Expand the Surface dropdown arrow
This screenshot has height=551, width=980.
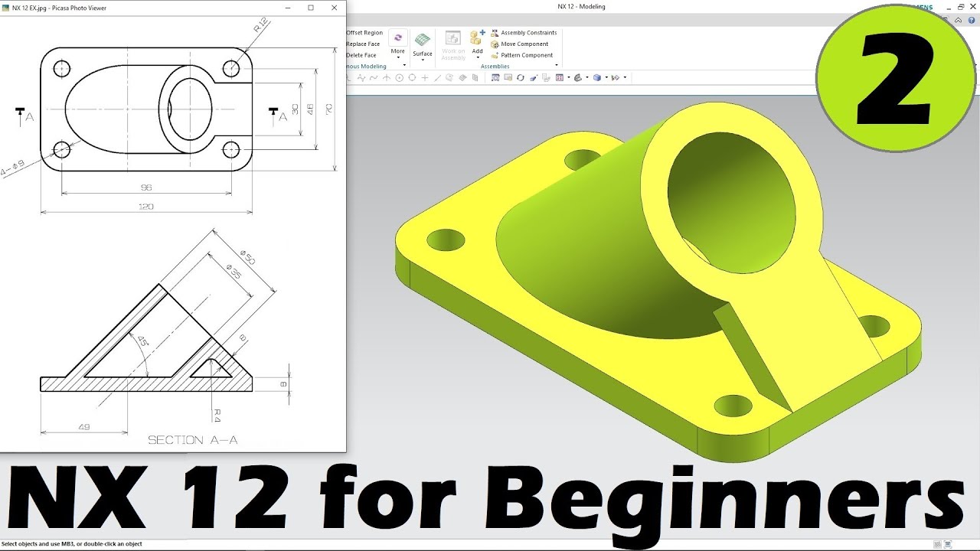(423, 60)
